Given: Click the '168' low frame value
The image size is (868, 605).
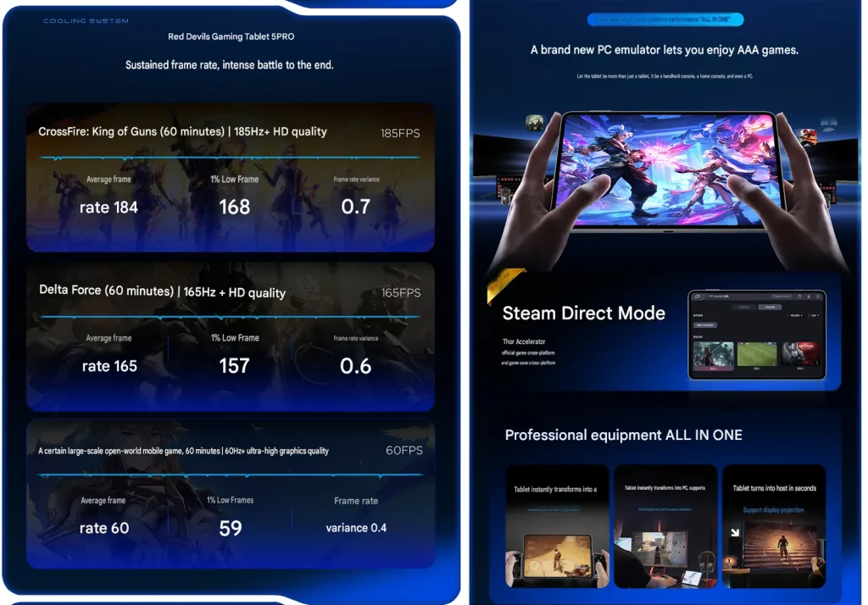Looking at the screenshot, I should point(235,207).
